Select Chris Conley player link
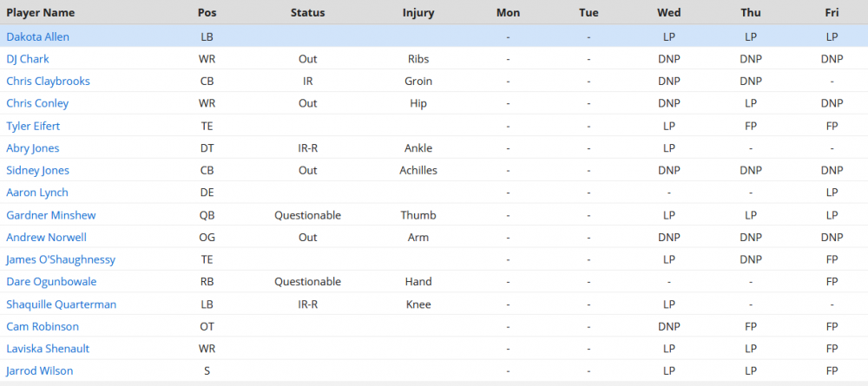 (37, 103)
